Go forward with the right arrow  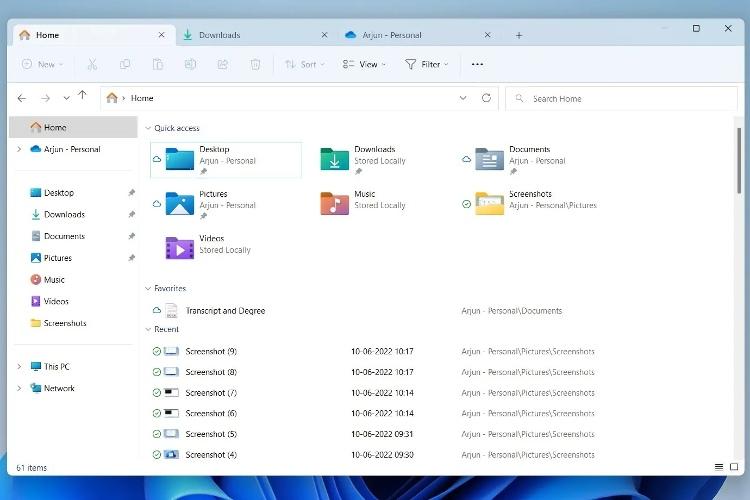(45, 98)
